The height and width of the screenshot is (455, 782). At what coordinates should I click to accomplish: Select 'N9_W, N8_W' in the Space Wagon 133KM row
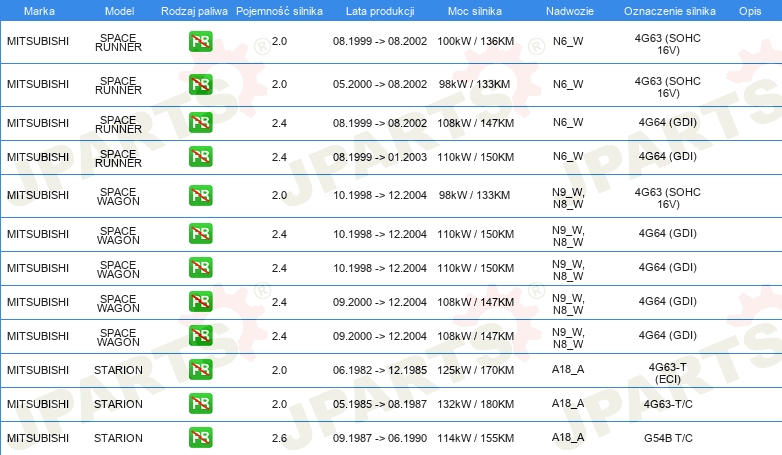(568, 198)
